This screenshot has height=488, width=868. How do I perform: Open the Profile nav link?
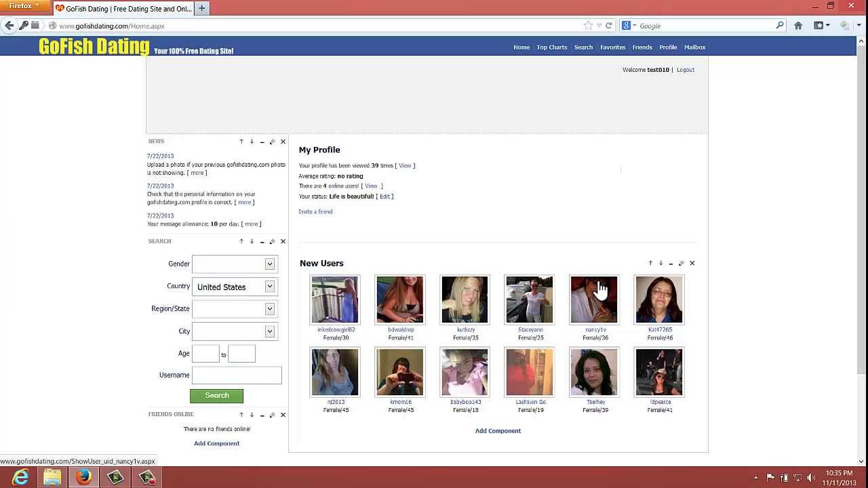coord(668,47)
